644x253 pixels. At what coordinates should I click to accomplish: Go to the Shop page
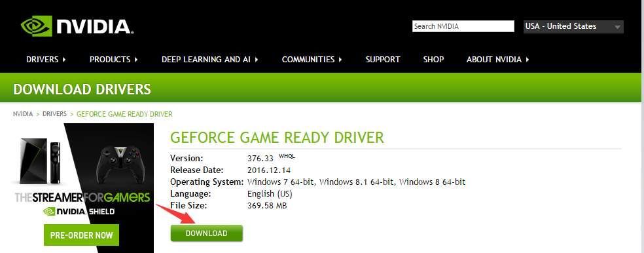pos(433,60)
